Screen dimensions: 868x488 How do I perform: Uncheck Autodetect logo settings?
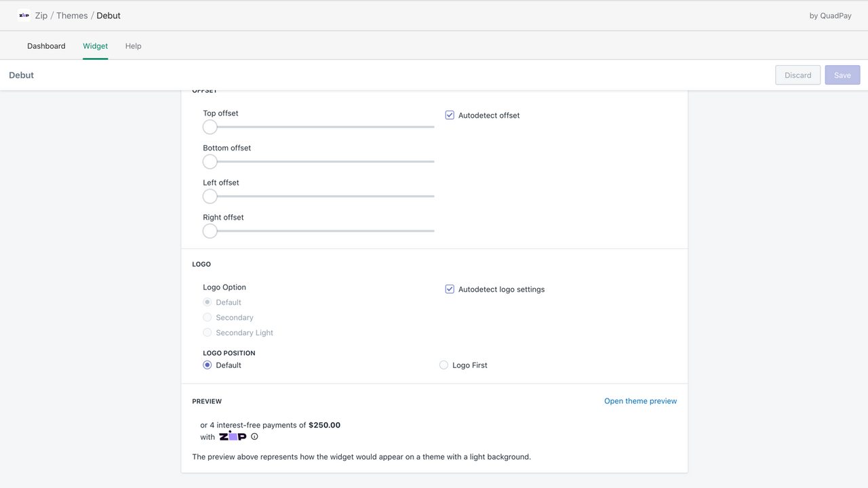[x=450, y=289]
